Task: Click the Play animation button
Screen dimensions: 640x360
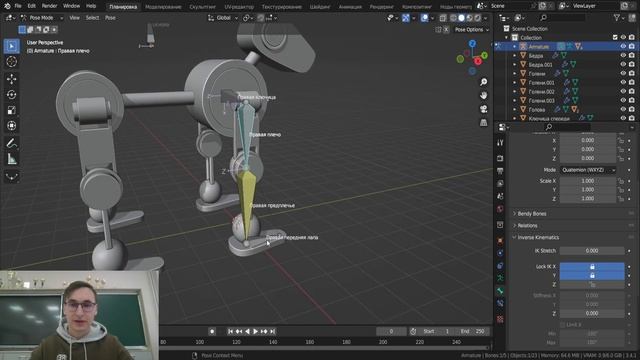Action: (x=256, y=331)
